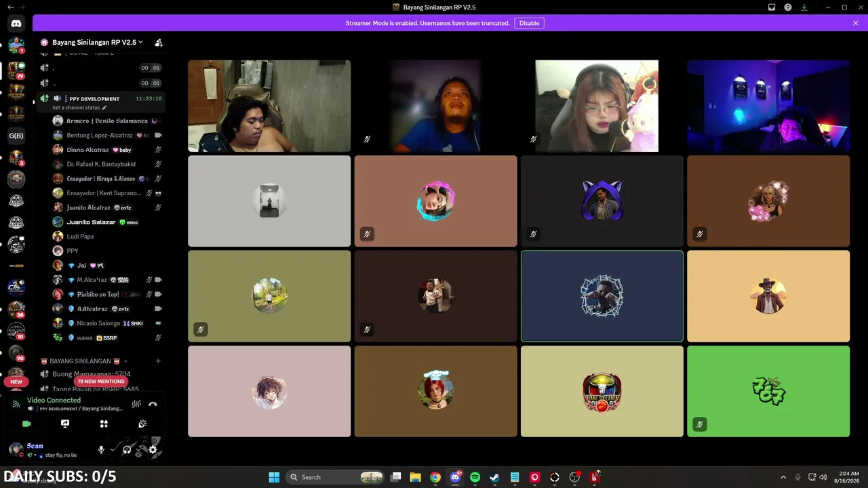868x488 pixels.
Task: Mute your microphone
Action: click(x=101, y=449)
